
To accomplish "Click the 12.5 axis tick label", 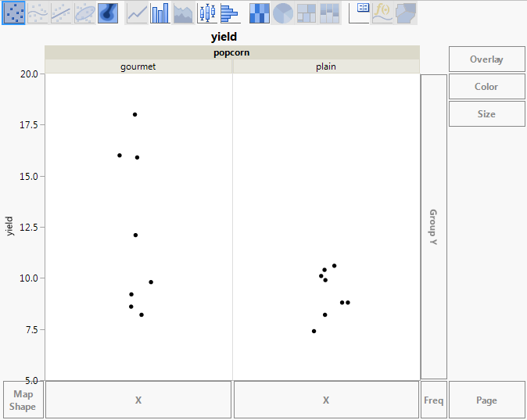I will click(x=29, y=228).
